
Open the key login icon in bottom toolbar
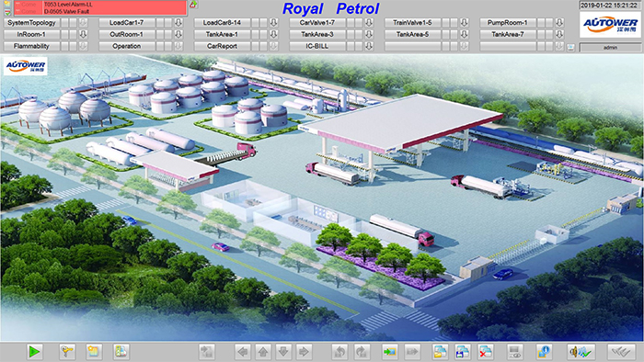tap(67, 351)
